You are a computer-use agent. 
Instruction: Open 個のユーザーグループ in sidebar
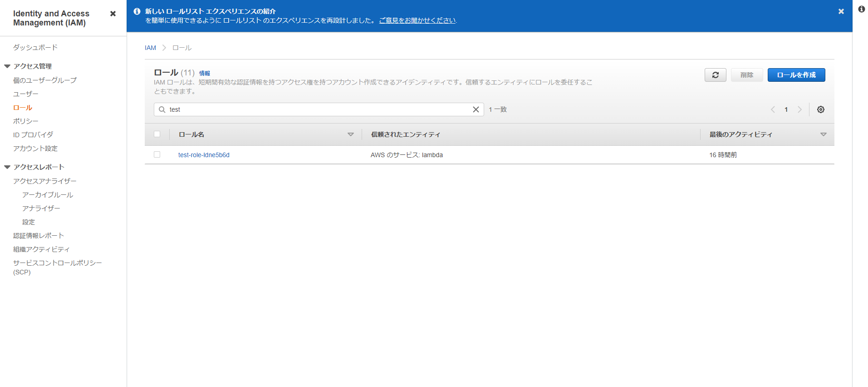45,80
